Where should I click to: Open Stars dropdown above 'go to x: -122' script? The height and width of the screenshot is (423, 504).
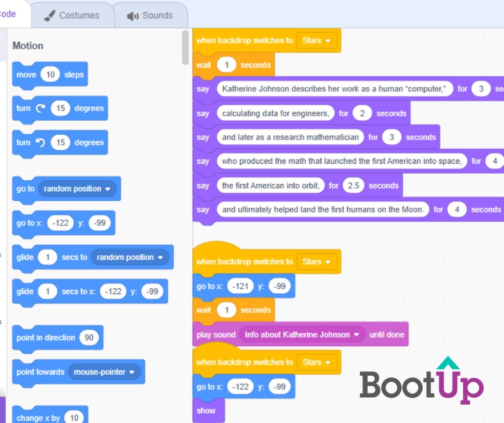click(316, 362)
